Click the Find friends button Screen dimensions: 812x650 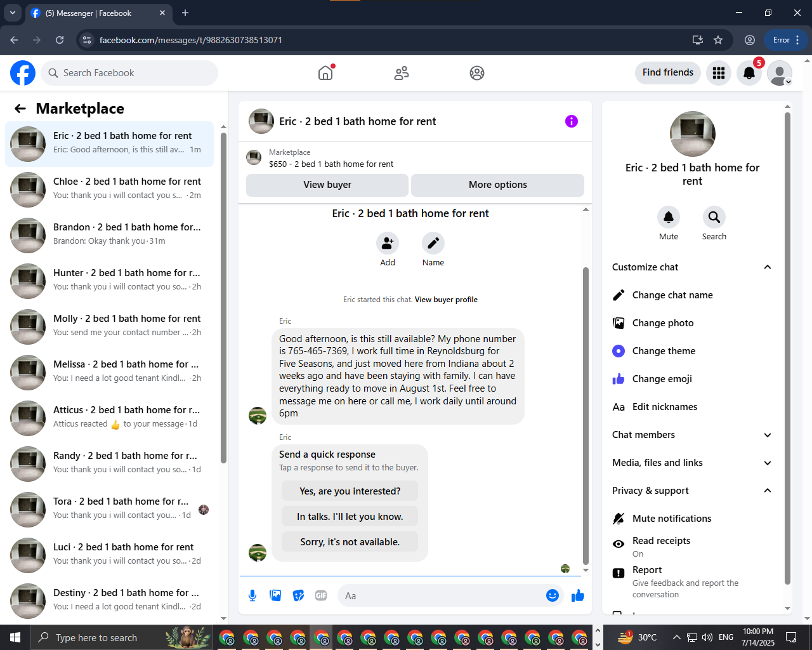[x=668, y=72]
